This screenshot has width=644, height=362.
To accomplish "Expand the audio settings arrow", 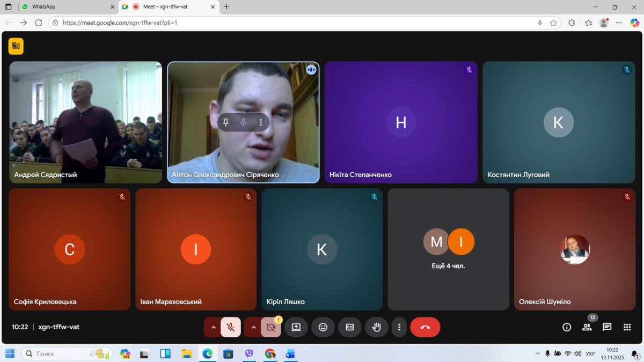I will point(213,327).
